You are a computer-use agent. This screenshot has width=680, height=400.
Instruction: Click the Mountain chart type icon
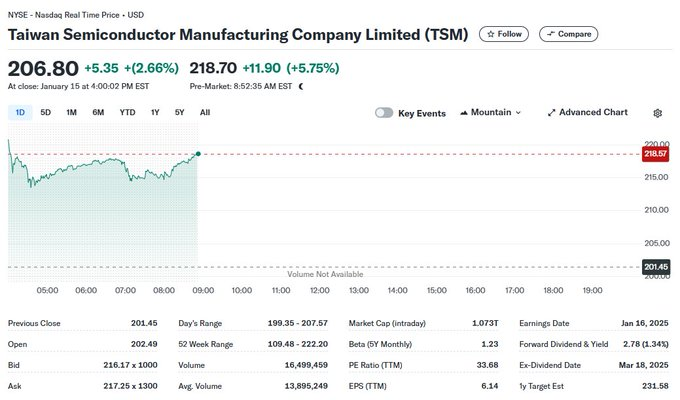point(465,113)
